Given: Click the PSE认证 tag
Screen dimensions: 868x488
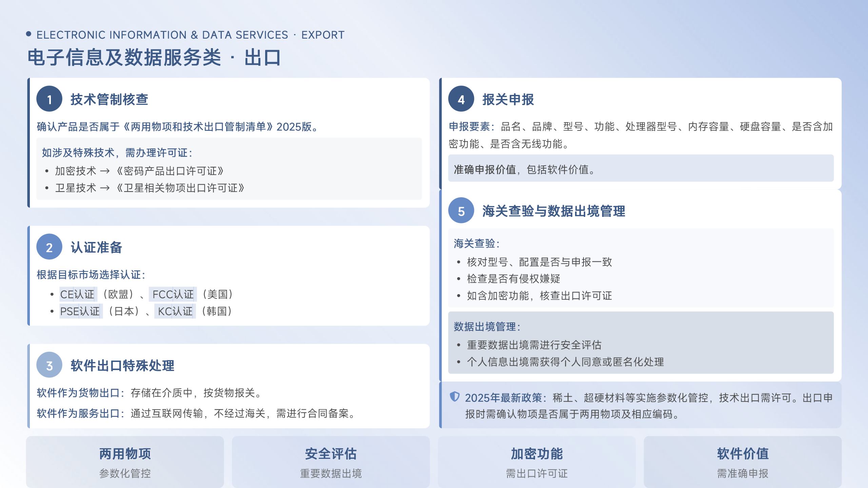Looking at the screenshot, I should click(81, 311).
